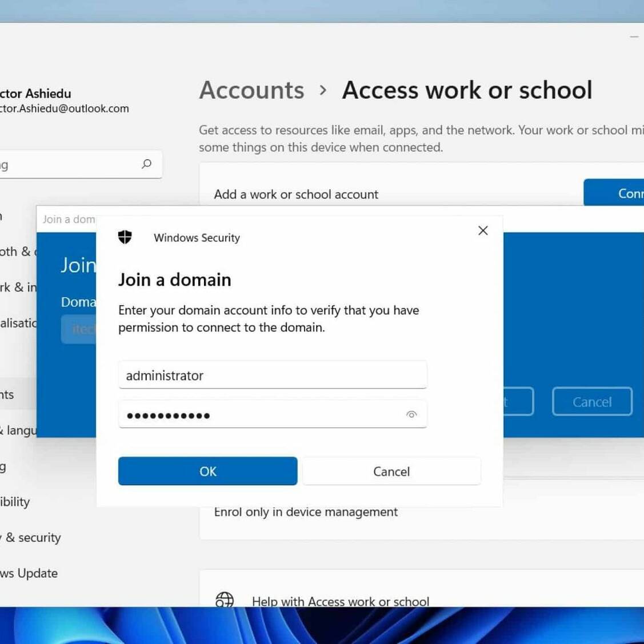This screenshot has width=644, height=644.
Task: Close the Windows Security dialog
Action: point(483,230)
